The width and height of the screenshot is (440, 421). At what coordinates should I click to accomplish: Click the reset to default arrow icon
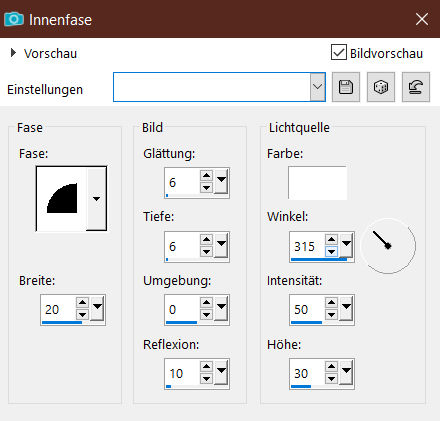click(416, 87)
